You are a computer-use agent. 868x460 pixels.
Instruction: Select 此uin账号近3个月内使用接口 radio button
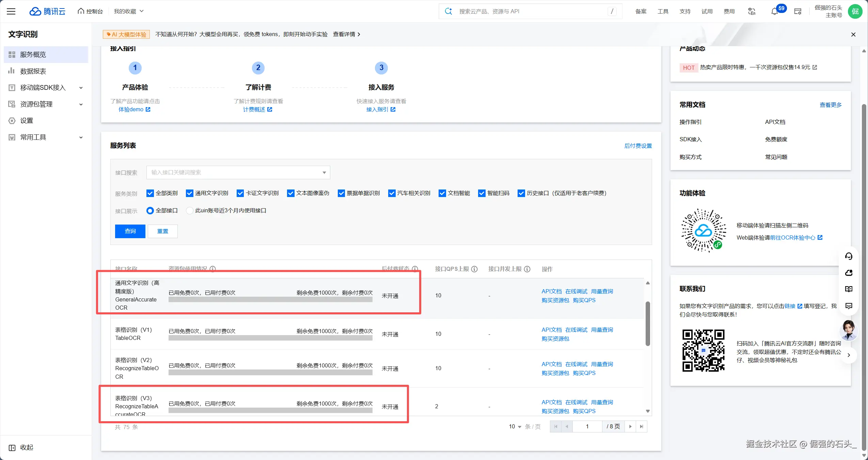click(189, 211)
